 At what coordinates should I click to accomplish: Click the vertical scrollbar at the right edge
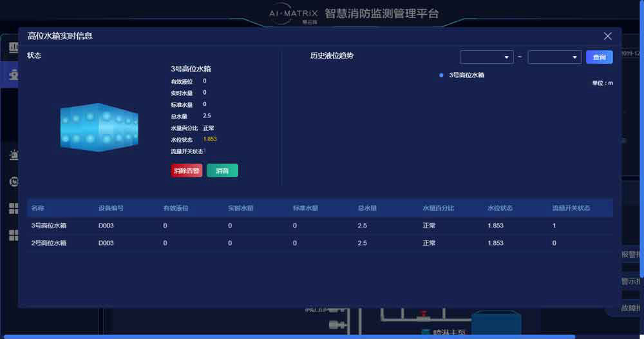pos(642,138)
